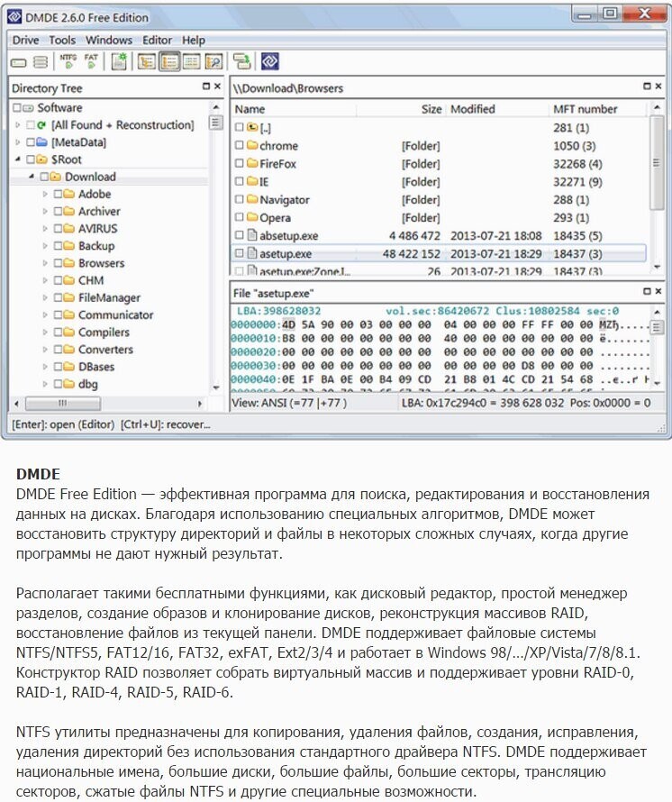Tick the checkbox next to asetup.exe
This screenshot has width=672, height=802.
(240, 253)
